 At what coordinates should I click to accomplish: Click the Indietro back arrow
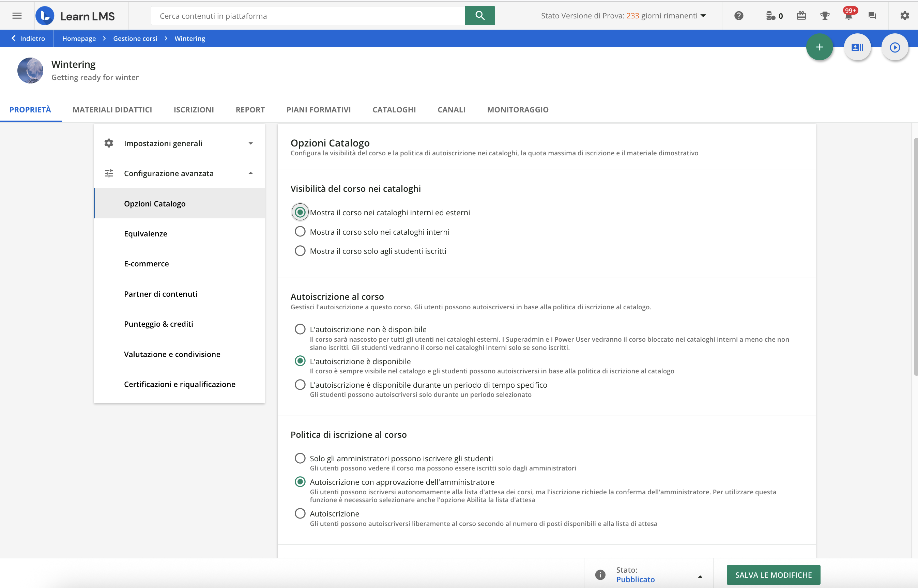[14, 38]
